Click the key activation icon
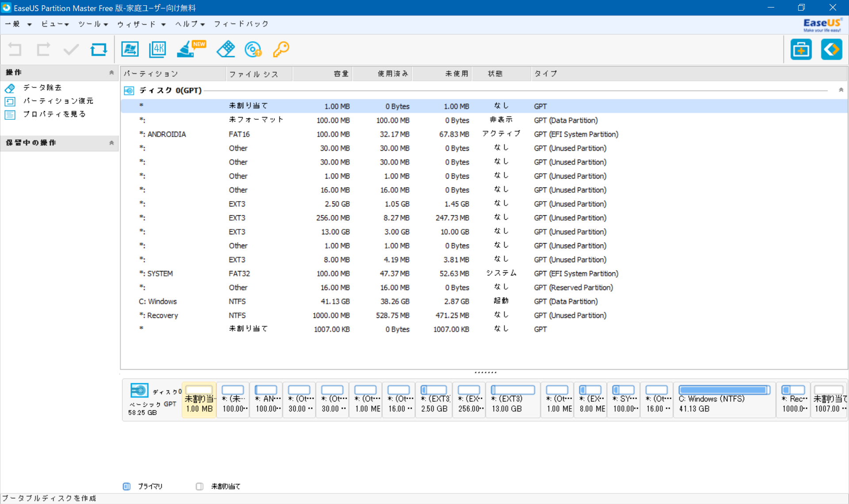This screenshot has height=504, width=849. click(281, 50)
